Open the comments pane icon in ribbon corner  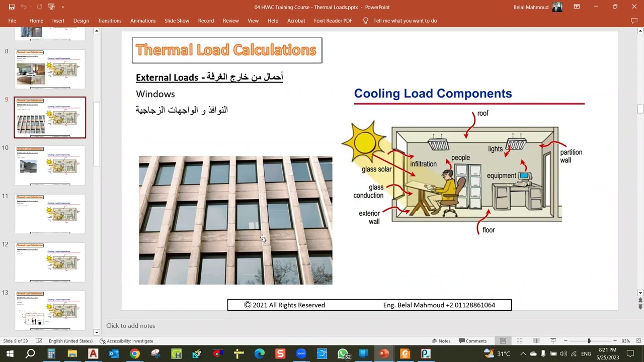pyautogui.click(x=634, y=21)
